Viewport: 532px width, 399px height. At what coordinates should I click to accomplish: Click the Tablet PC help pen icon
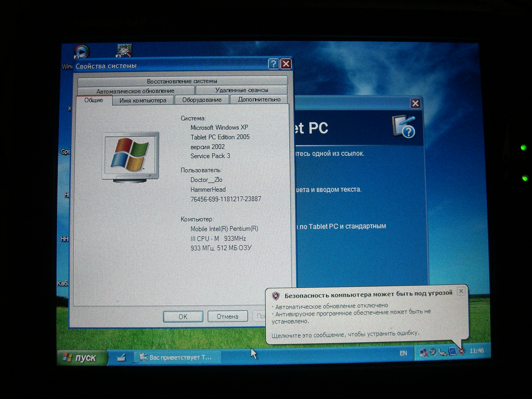click(x=404, y=127)
